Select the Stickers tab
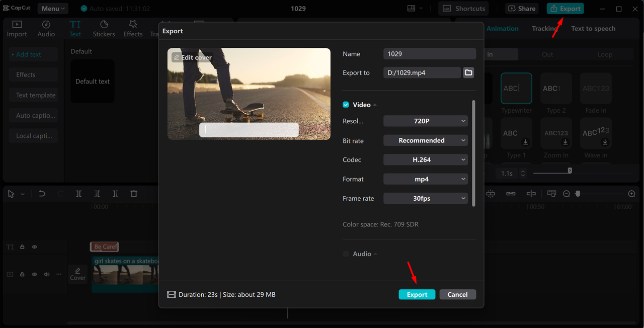Image resolution: width=644 pixels, height=328 pixels. pyautogui.click(x=104, y=29)
